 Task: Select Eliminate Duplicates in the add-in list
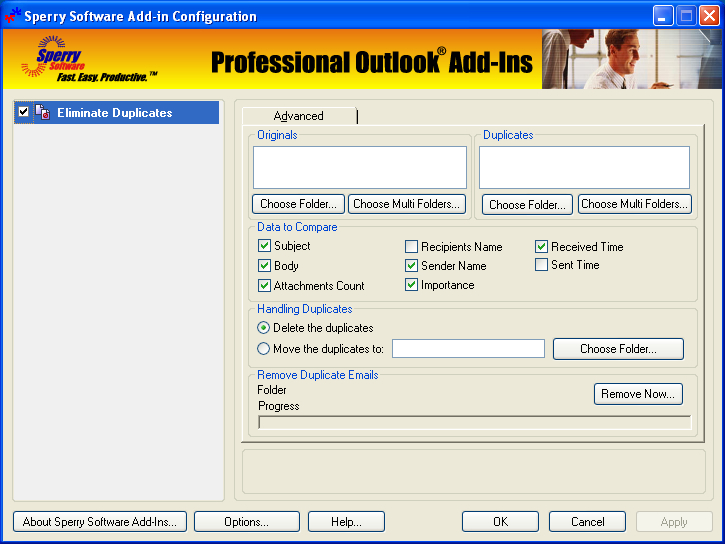tap(117, 113)
